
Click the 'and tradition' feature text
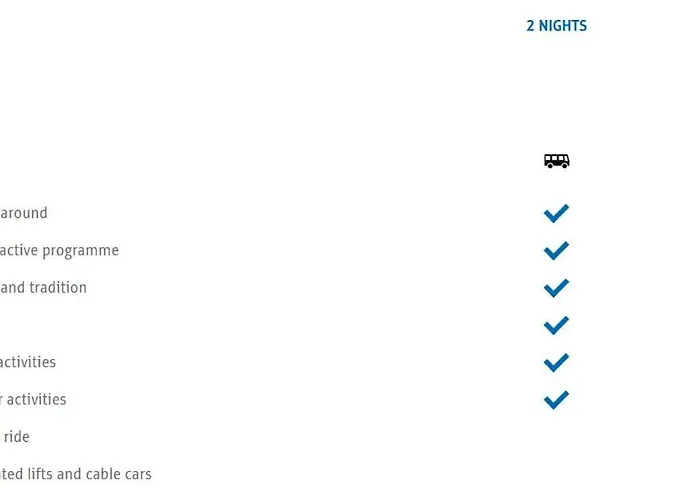coord(44,288)
